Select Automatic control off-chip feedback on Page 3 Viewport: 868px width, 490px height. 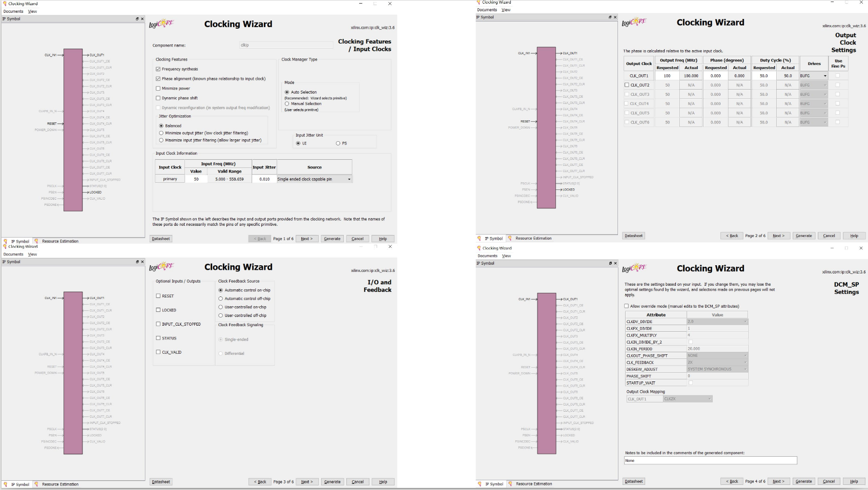click(221, 299)
